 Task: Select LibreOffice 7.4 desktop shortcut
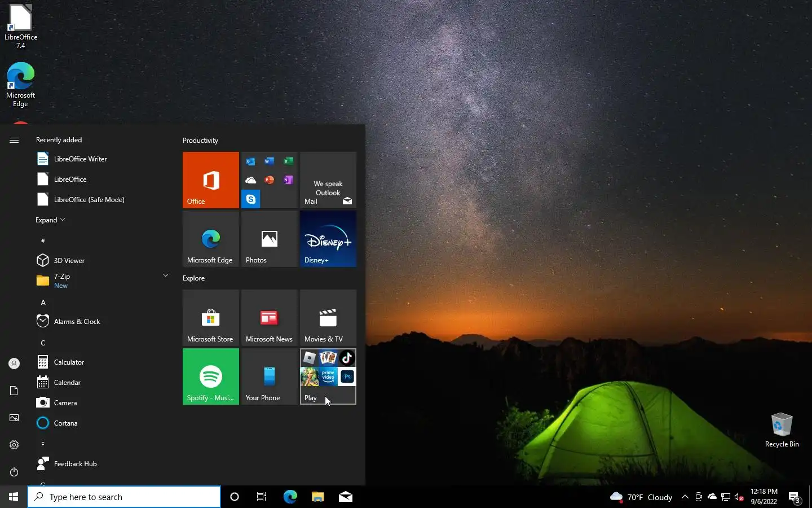21,27
